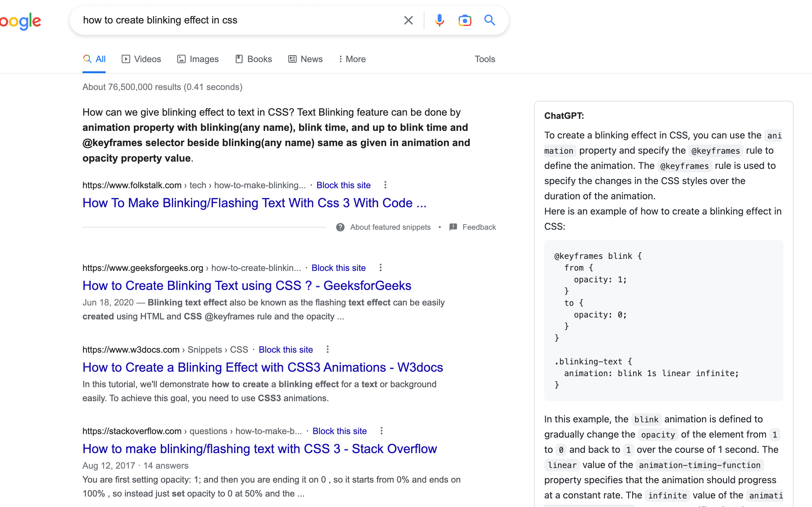The height and width of the screenshot is (507, 812).
Task: Open search by image camera icon
Action: (x=465, y=21)
